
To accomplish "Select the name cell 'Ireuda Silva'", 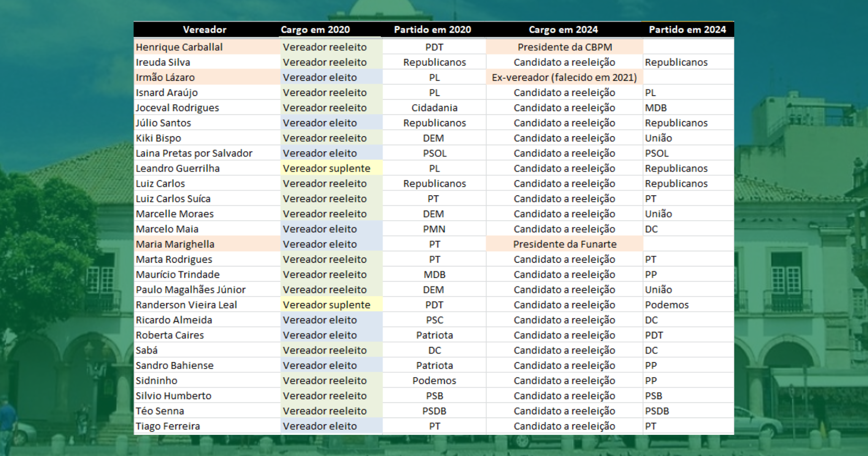I will (x=207, y=62).
